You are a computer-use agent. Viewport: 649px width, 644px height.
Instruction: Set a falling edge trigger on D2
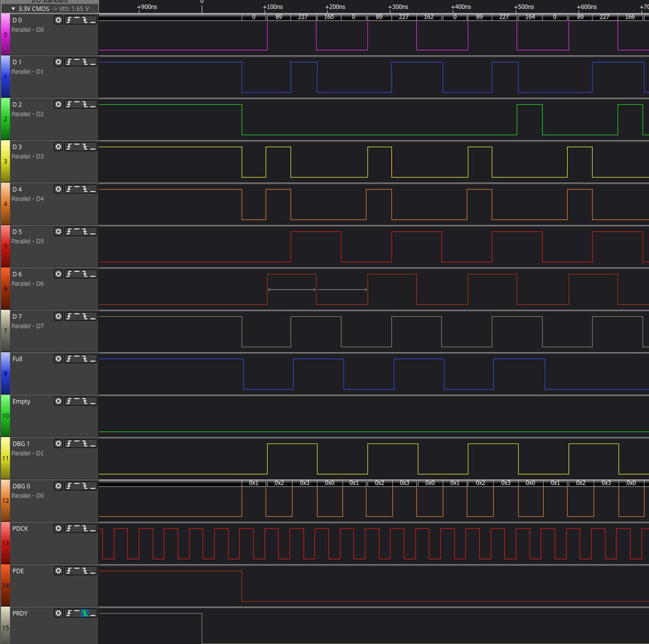click(86, 105)
